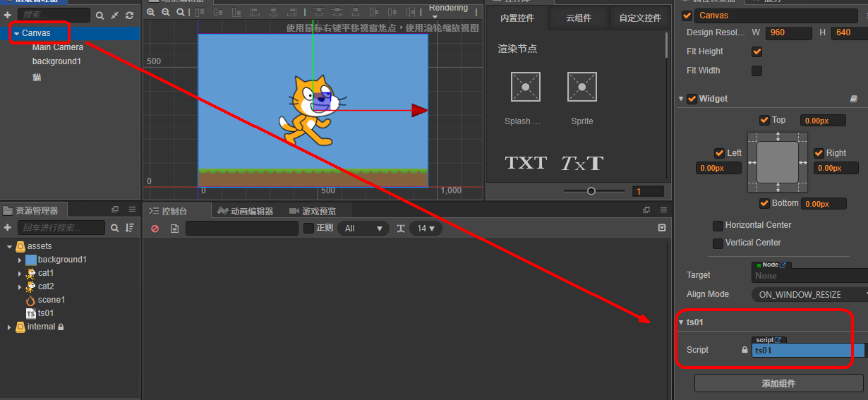Enable the Vertical Center checkbox
868x400 pixels.
pos(718,243)
